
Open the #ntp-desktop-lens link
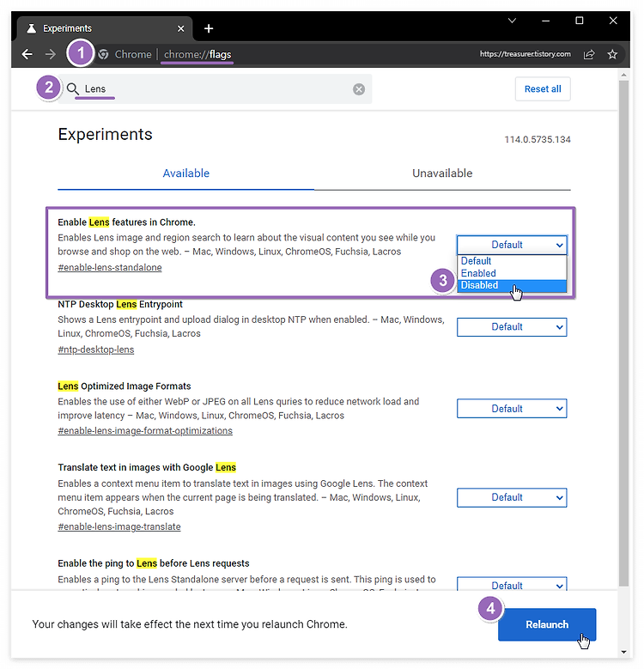(96, 350)
